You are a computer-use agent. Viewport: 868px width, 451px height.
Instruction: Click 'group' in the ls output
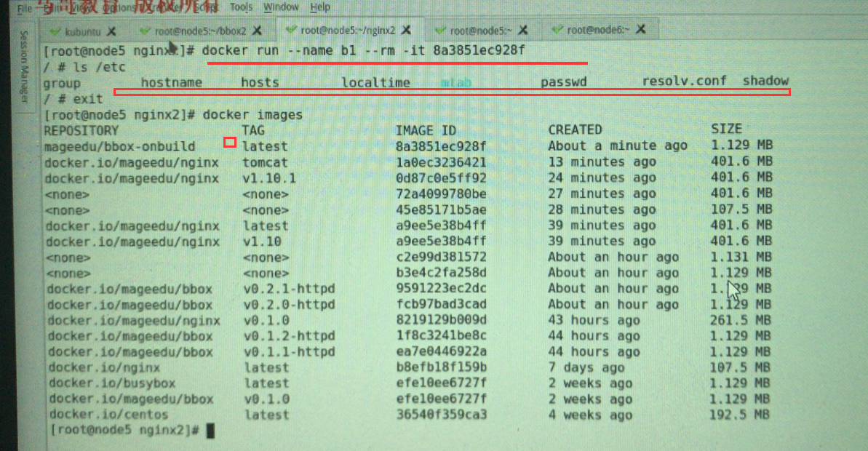click(x=62, y=84)
